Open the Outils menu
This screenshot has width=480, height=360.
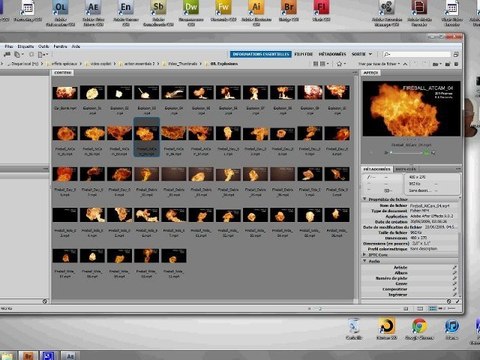tap(43, 46)
